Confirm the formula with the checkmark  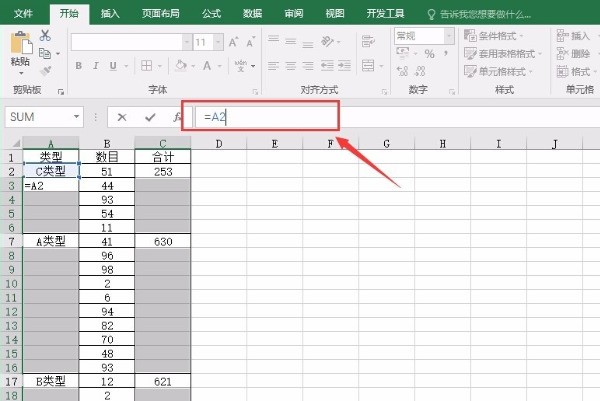(149, 117)
